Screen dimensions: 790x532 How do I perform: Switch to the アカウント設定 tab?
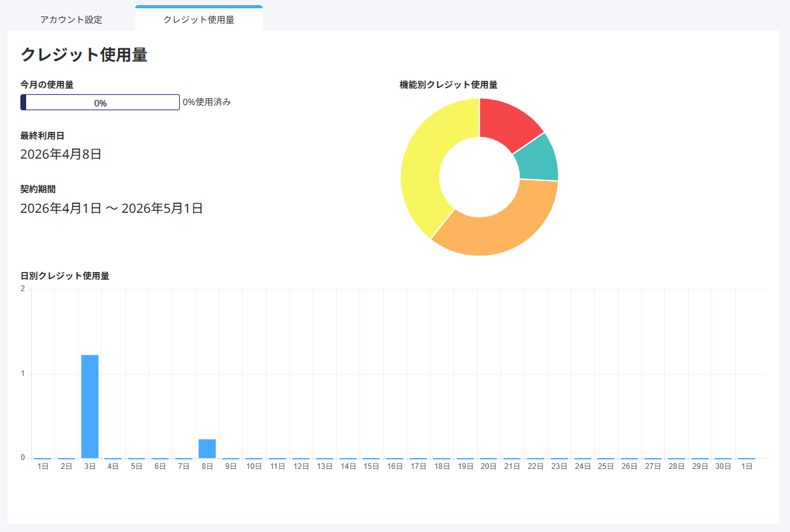point(71,19)
